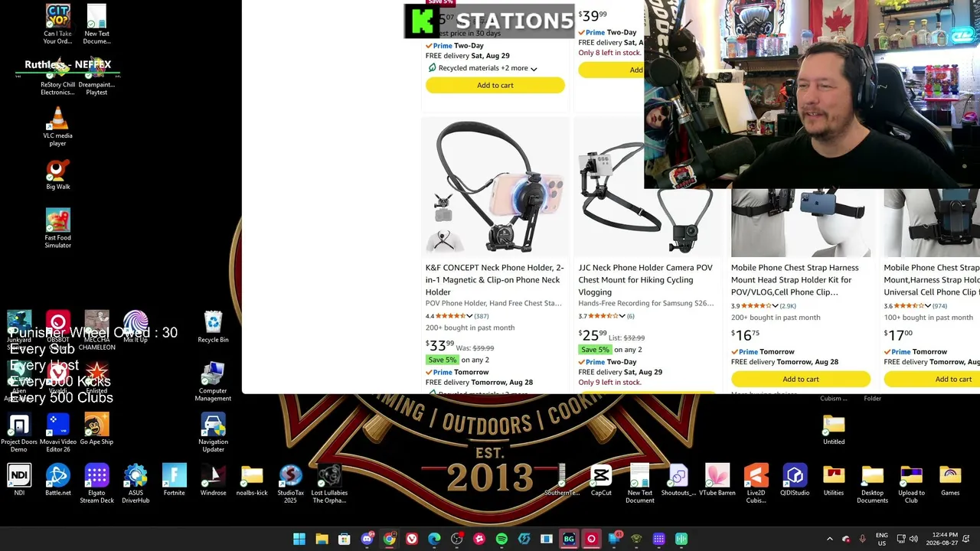Expand rating breakdown for JJC Neck Phone Holder
Viewport: 980px width, 551px height.
(622, 316)
